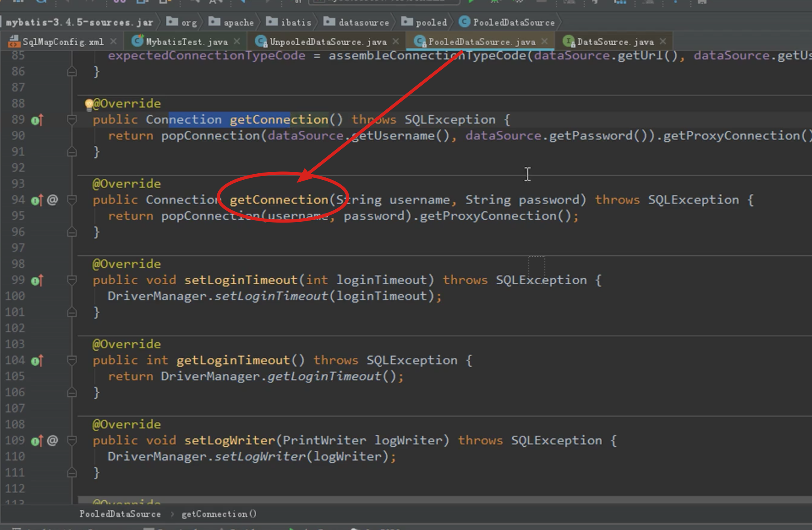Collapse the getConnection() method fold on line 89
The width and height of the screenshot is (812, 530).
click(x=72, y=120)
